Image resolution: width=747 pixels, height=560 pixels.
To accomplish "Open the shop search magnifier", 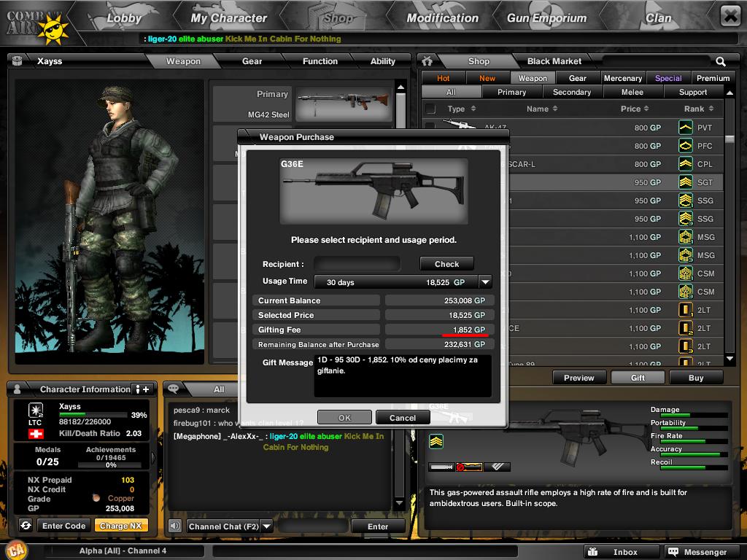I will (720, 61).
